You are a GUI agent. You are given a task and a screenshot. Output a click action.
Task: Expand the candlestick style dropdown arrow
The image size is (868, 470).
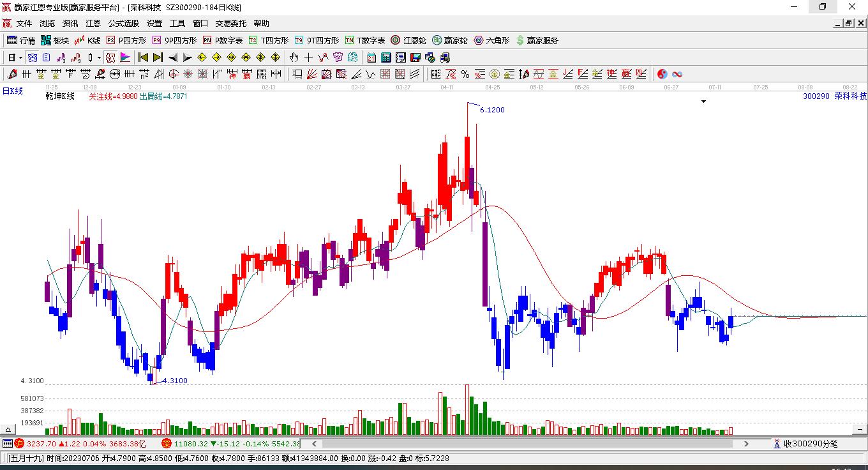[x=99, y=57]
